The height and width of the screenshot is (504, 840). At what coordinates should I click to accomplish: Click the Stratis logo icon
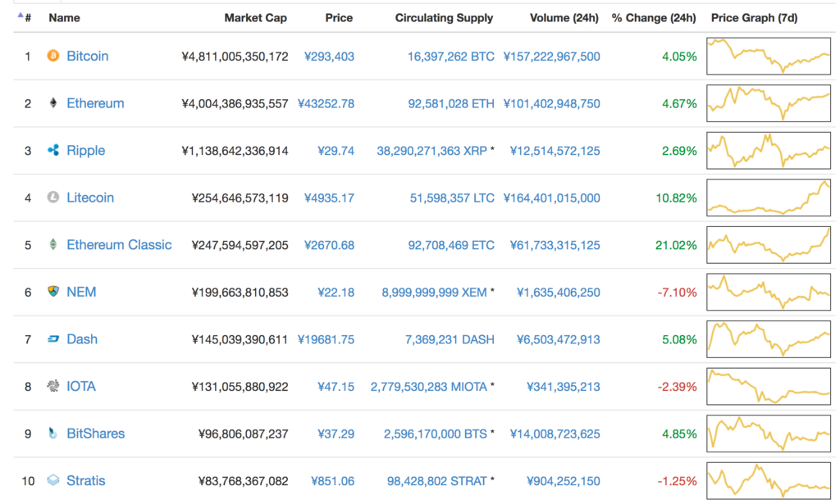click(x=53, y=480)
